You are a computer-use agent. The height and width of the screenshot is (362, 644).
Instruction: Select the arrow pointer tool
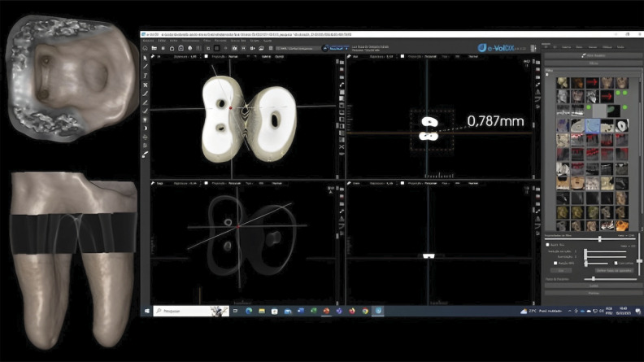click(x=145, y=58)
